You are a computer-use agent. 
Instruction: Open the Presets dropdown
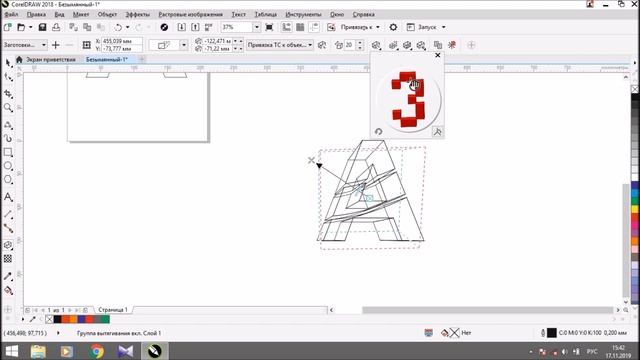tap(25, 45)
